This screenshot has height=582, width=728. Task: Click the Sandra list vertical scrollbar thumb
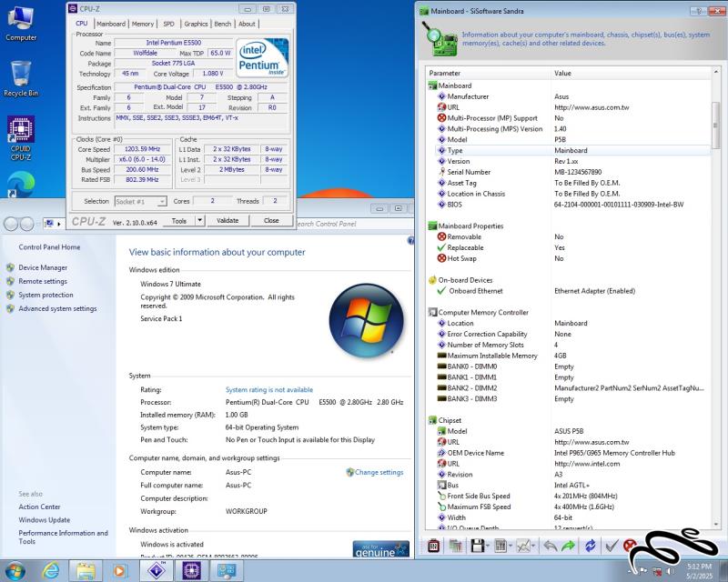716,125
